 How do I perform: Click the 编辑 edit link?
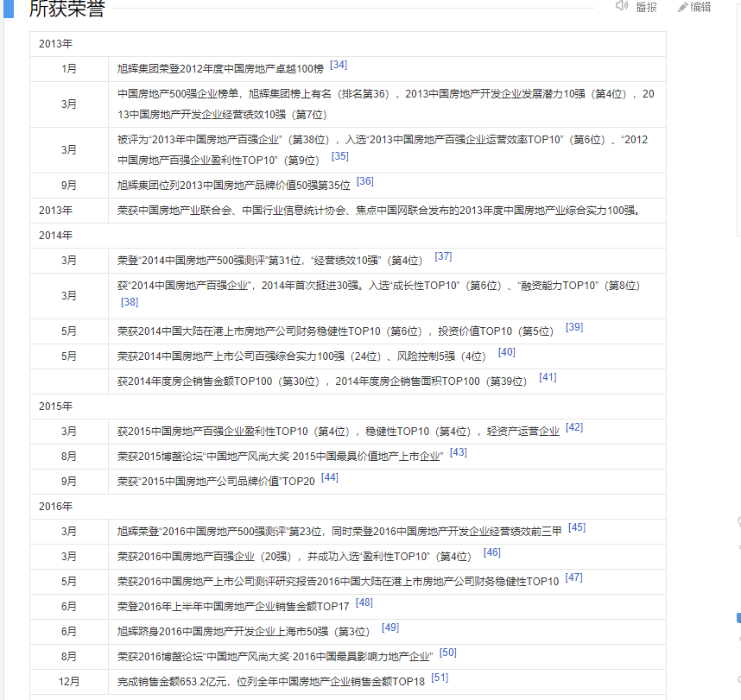coord(700,7)
